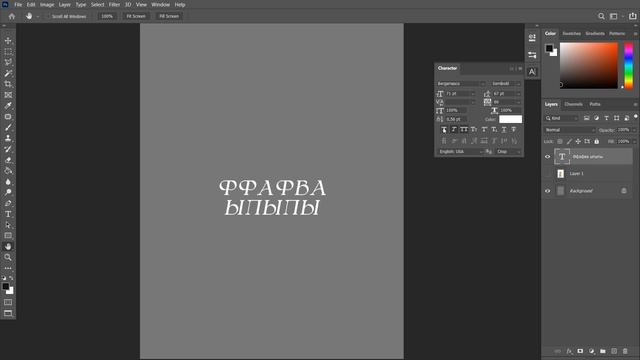Open the layer Opacity dropdown arrow
The width and height of the screenshot is (640, 360).
(634, 130)
